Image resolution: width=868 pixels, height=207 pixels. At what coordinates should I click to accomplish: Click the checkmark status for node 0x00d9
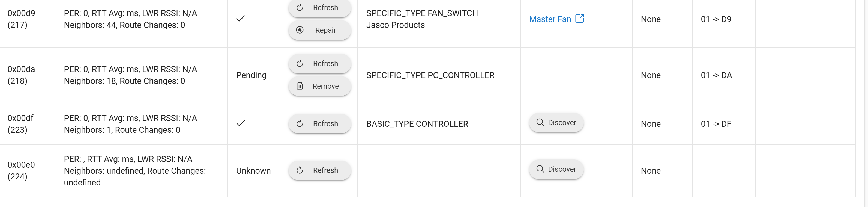point(241,19)
